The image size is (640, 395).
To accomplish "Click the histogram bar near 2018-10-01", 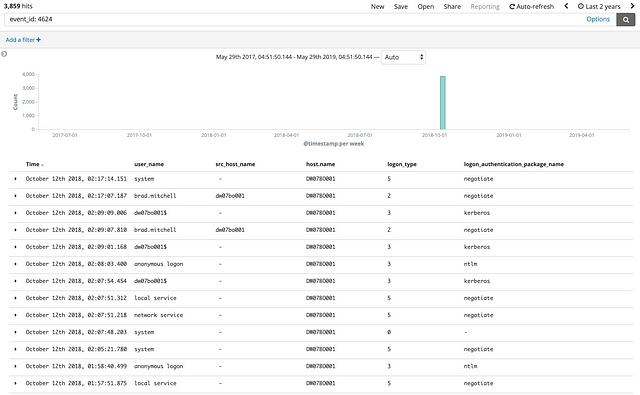I will click(x=442, y=102).
